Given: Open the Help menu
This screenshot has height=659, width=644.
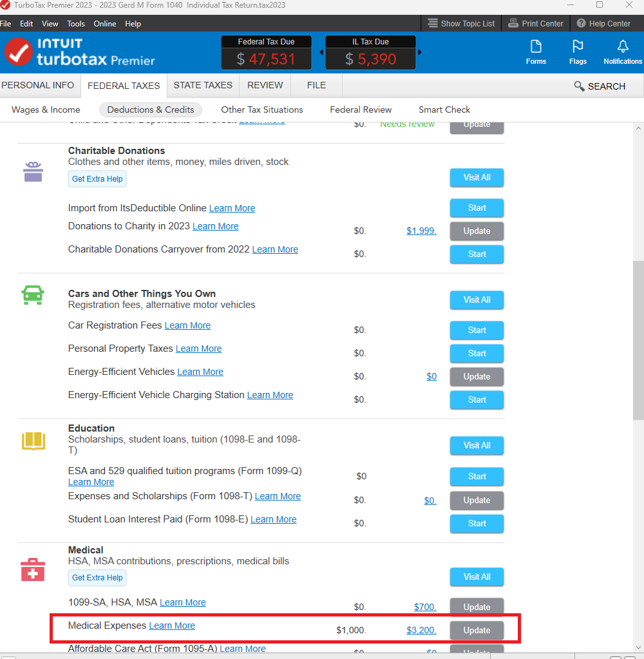Looking at the screenshot, I should (133, 24).
